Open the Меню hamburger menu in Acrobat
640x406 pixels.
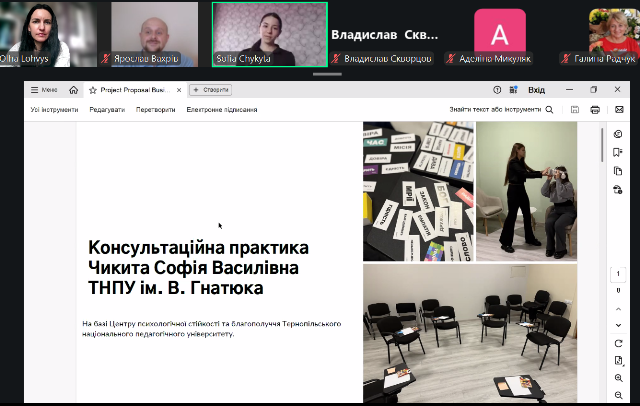point(44,90)
